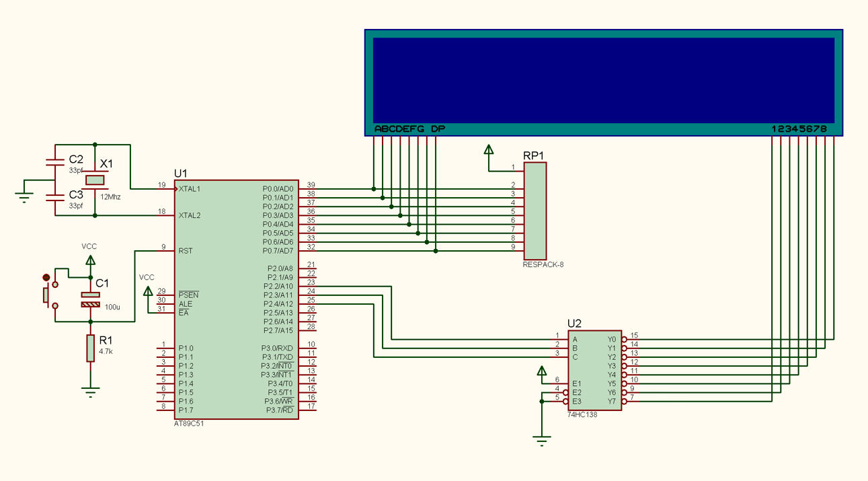
Task: Click the DP segment label on the display
Action: click(438, 128)
